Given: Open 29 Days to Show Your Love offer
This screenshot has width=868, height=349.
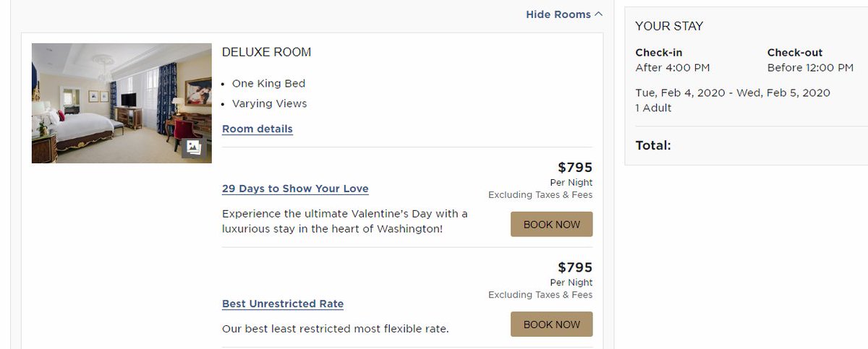Looking at the screenshot, I should tap(295, 189).
